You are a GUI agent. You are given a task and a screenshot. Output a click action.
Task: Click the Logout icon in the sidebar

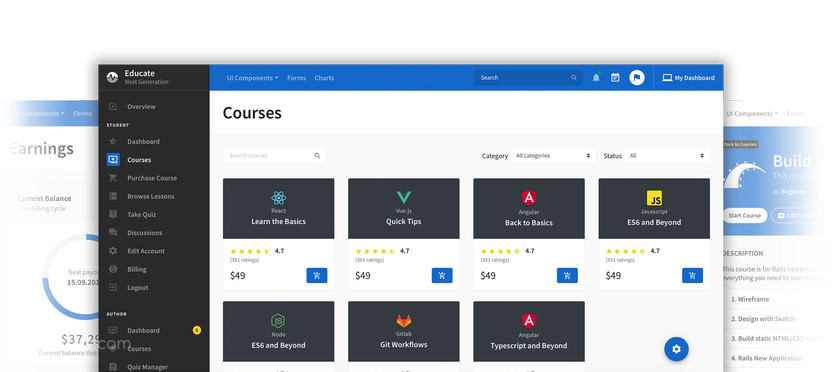[x=113, y=287]
